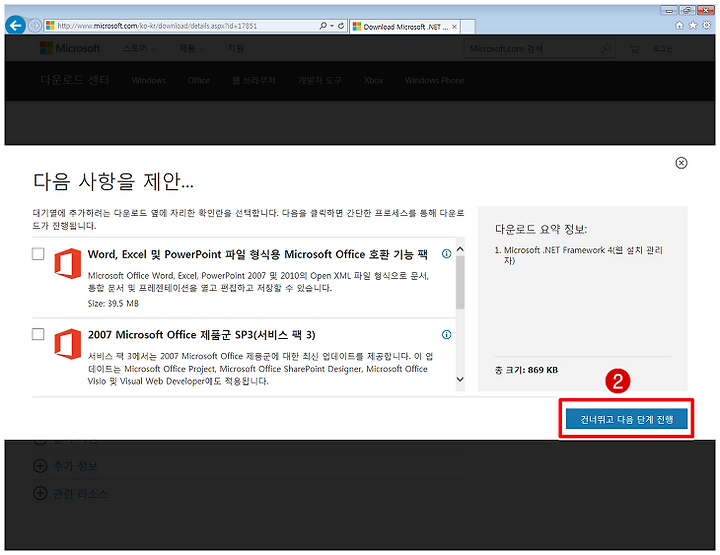
Task: Expand the 관련 리소스 section
Action: [x=71, y=494]
